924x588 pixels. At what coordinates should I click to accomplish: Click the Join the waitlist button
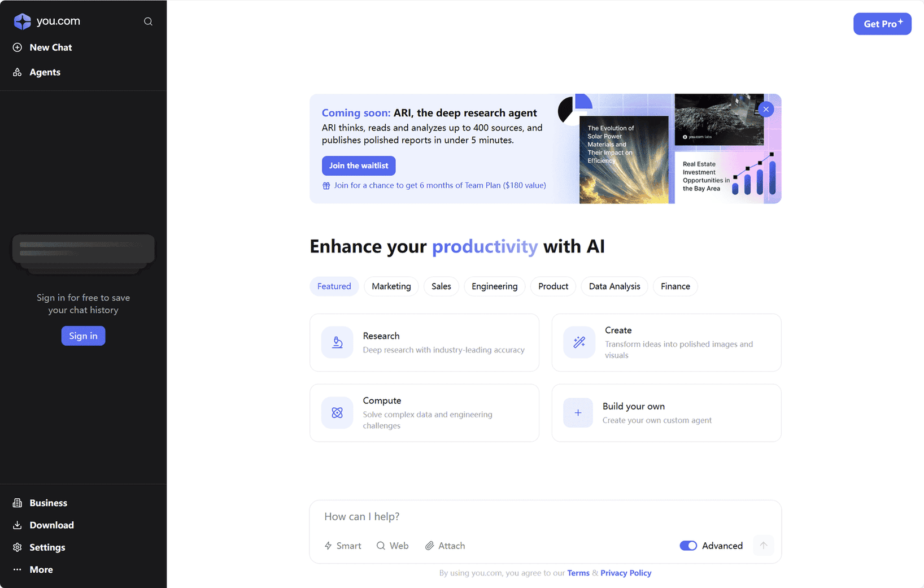[359, 165]
